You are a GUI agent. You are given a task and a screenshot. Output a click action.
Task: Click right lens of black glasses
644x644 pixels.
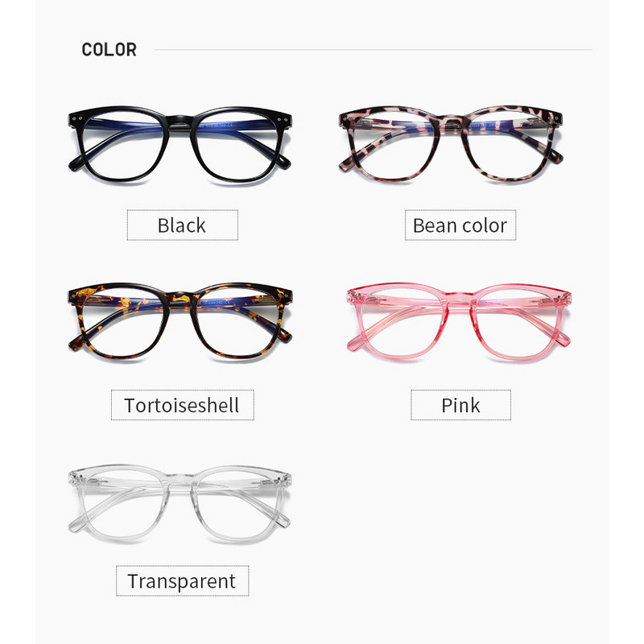[x=237, y=147]
